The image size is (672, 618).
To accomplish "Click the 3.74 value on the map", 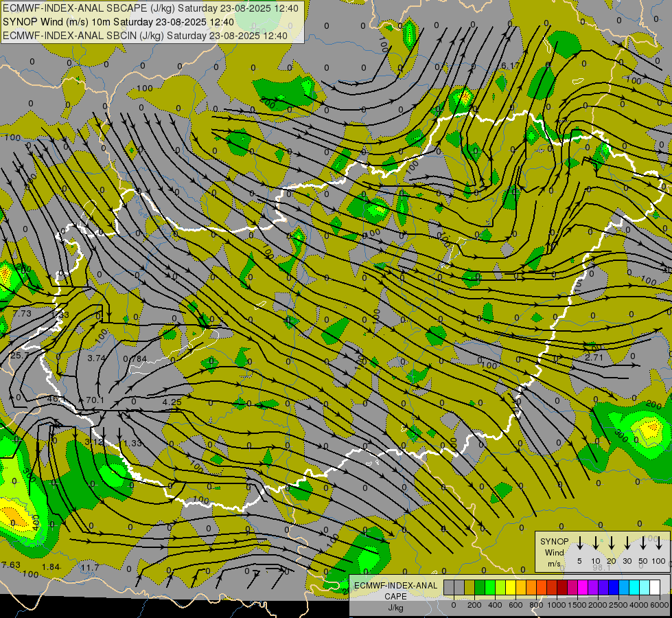I will 96,358.
